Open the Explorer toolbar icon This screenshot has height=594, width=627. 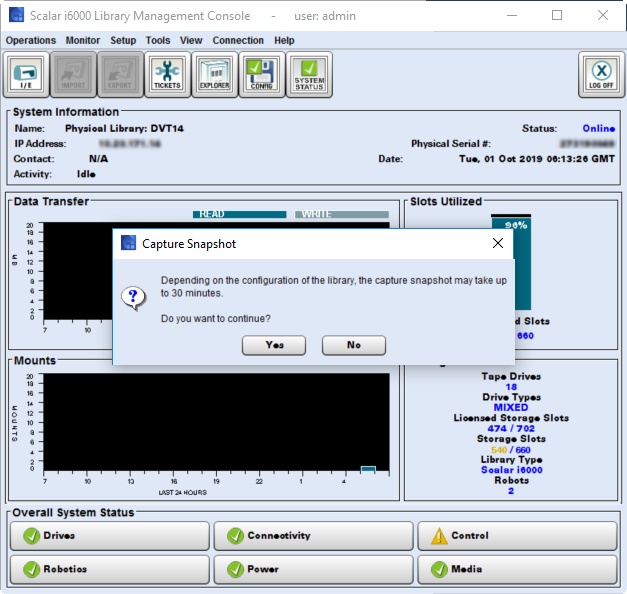pos(214,74)
